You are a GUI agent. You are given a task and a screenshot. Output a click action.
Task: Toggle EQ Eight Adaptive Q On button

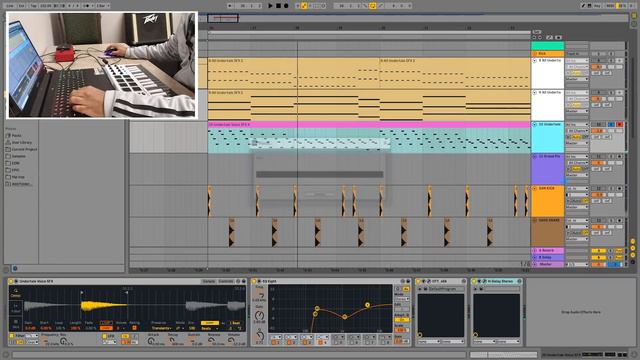[401, 320]
